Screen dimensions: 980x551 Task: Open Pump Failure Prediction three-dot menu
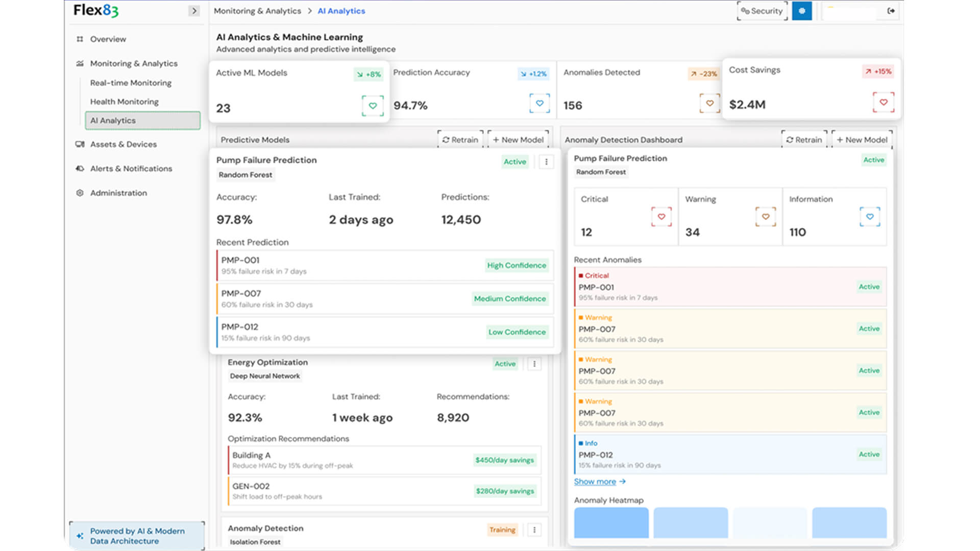pyautogui.click(x=546, y=162)
